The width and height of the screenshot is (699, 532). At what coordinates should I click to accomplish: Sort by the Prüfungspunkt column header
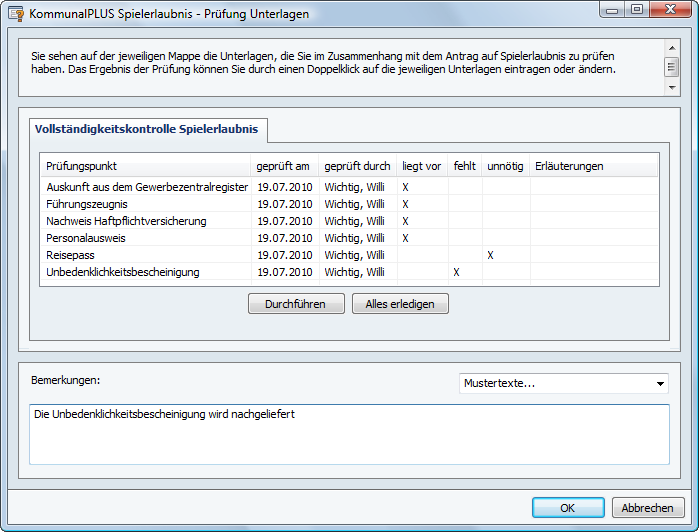tap(145, 166)
